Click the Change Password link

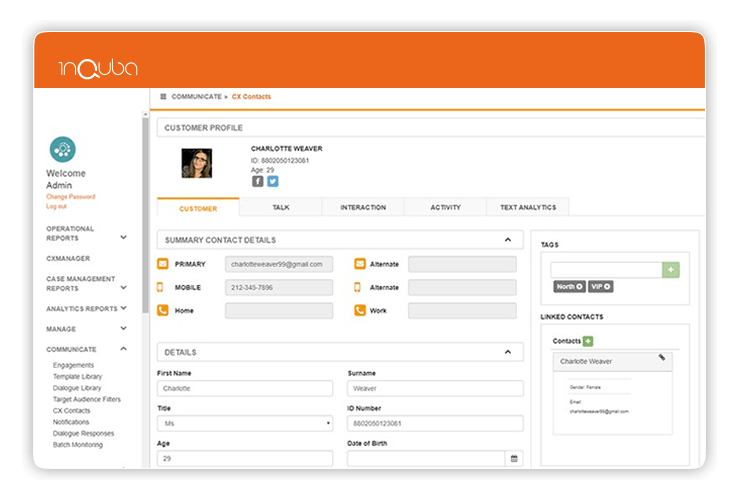[x=71, y=197]
